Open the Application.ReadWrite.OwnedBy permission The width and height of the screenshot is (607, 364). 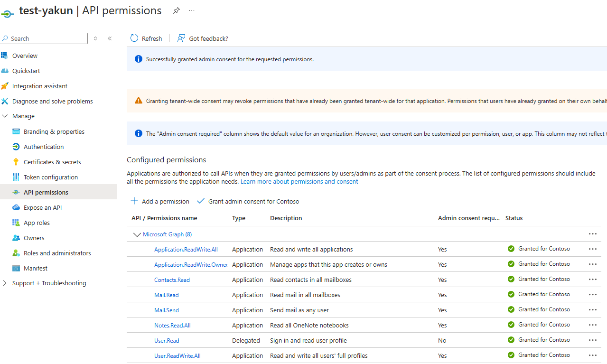(191, 265)
